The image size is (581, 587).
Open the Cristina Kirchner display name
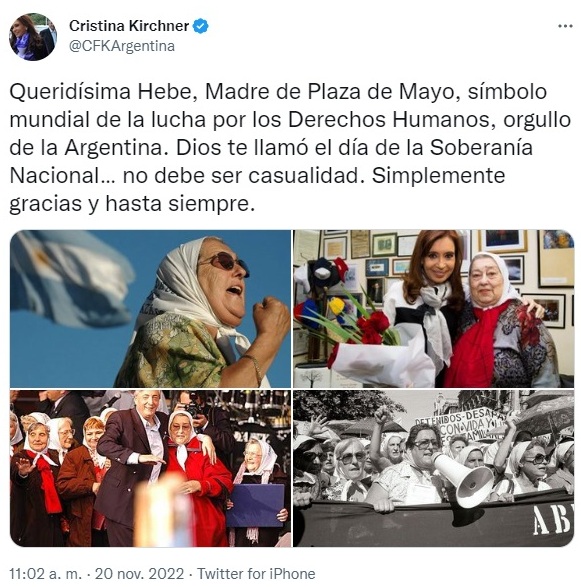coord(129,26)
